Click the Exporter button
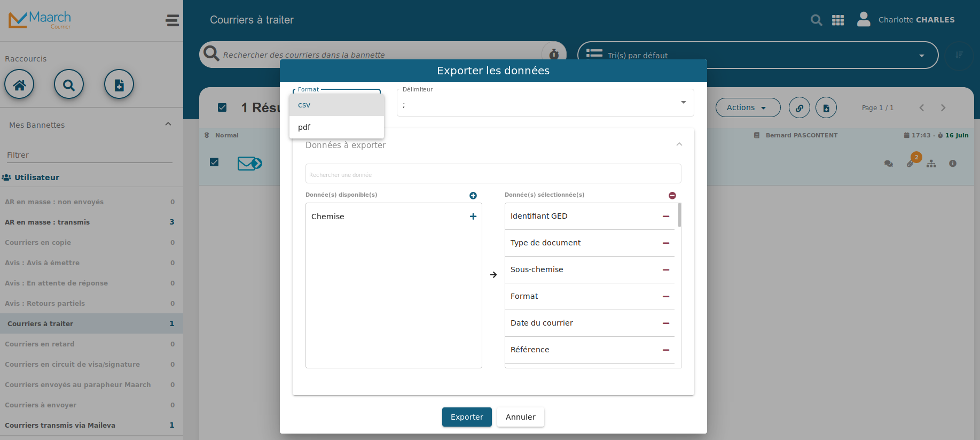This screenshot has width=980, height=440. coord(467,417)
